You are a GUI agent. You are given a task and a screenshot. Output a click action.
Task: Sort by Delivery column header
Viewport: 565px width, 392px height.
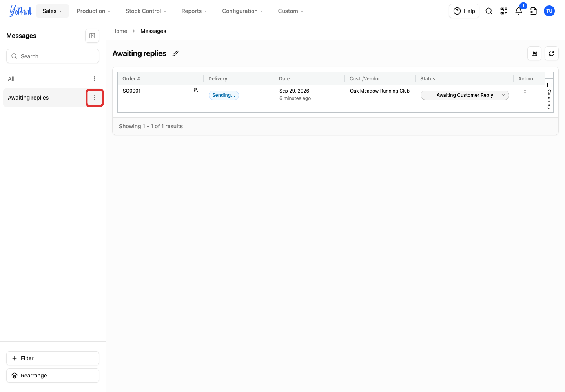pos(218,79)
